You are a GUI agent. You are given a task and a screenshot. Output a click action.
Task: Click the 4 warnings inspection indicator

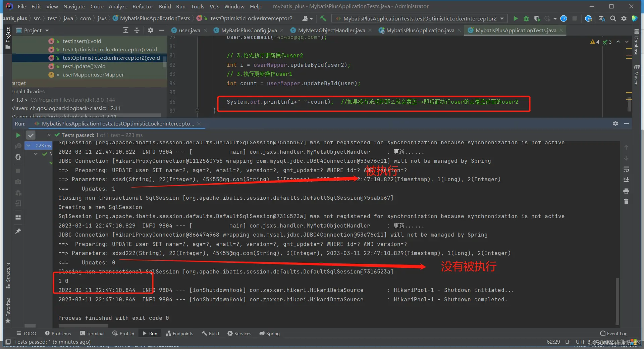[595, 42]
